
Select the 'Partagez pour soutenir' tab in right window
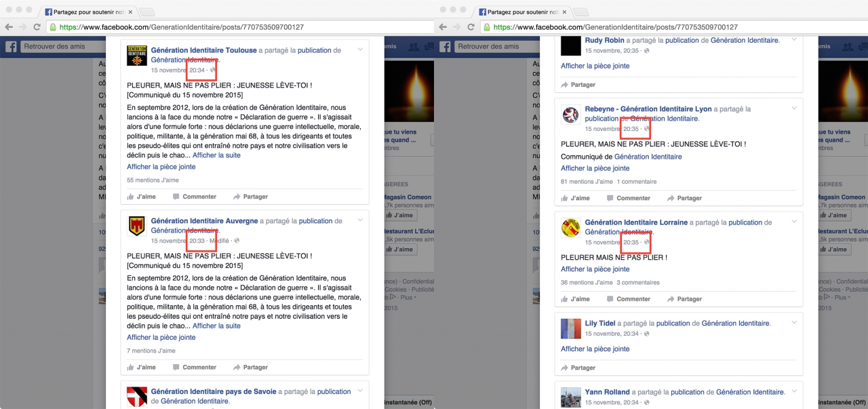522,12
